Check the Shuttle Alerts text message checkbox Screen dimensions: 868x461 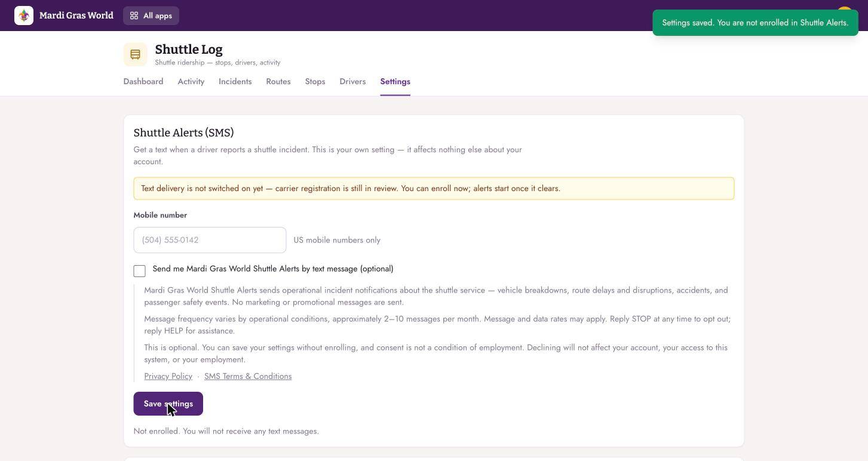tap(140, 271)
